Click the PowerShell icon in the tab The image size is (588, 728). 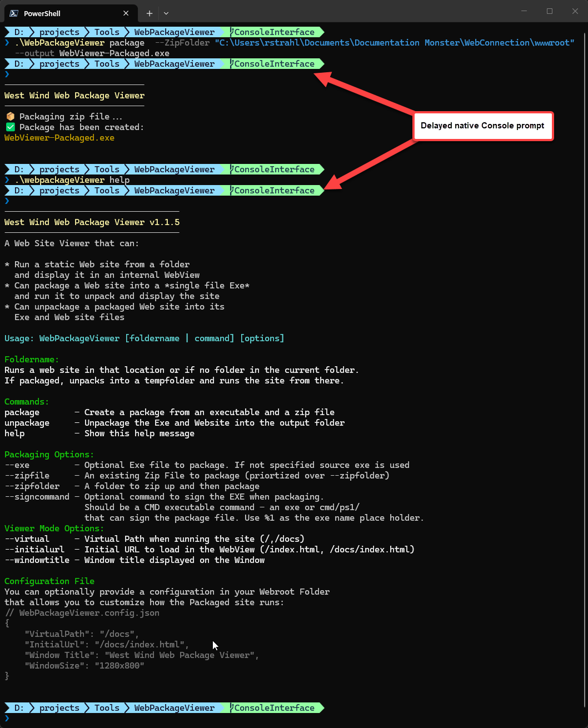pos(13,13)
